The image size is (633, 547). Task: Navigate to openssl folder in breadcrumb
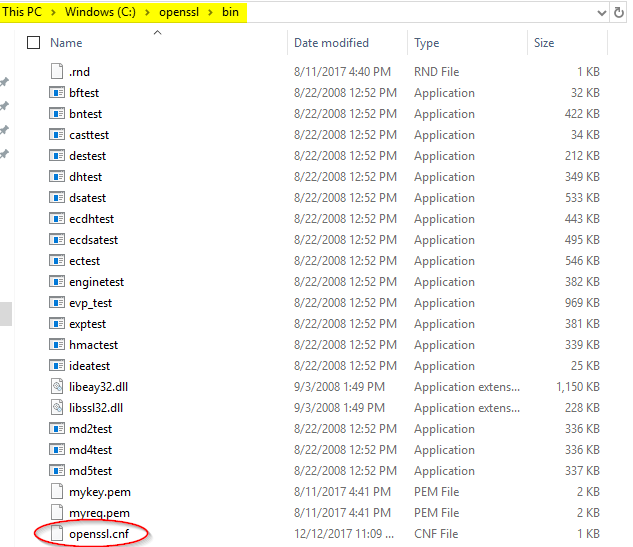[x=183, y=12]
